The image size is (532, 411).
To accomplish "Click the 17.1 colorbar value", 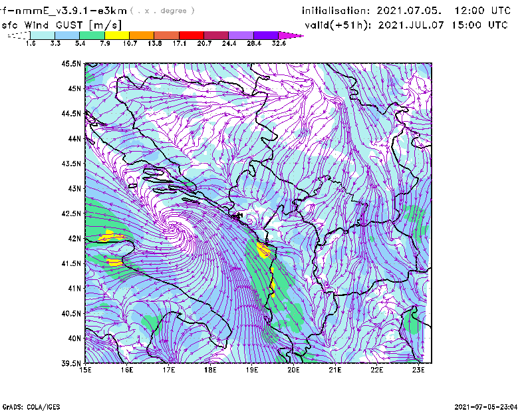I will 180,43.
